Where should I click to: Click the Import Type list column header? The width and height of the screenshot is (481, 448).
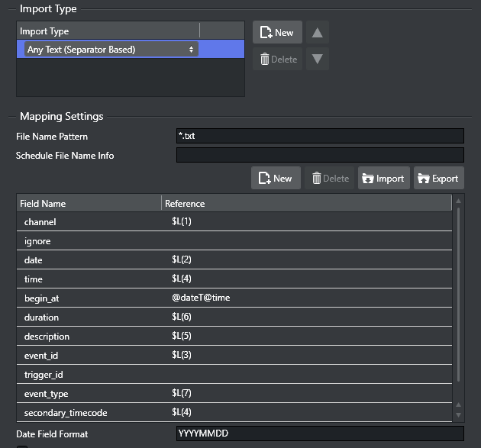pos(108,31)
